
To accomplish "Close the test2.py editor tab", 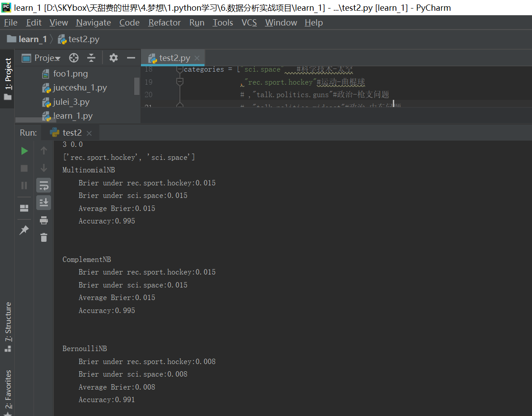I will [197, 58].
